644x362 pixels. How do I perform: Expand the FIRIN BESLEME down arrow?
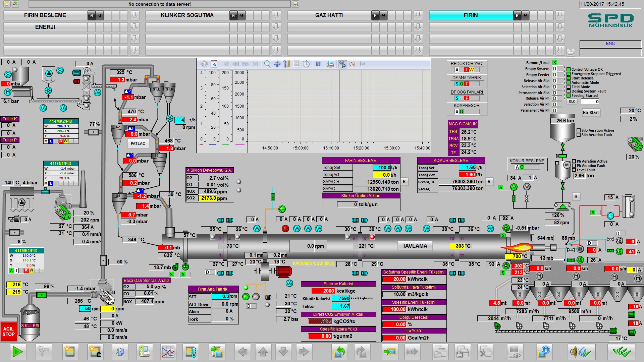tap(135, 15)
